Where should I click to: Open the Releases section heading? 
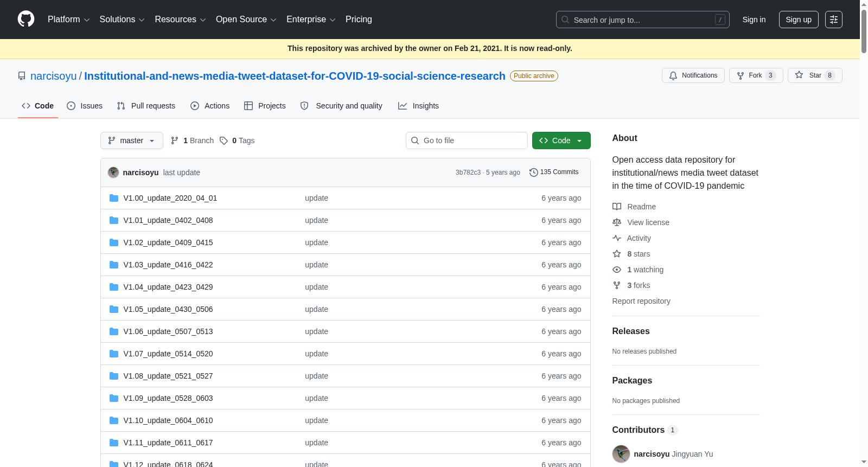(631, 331)
